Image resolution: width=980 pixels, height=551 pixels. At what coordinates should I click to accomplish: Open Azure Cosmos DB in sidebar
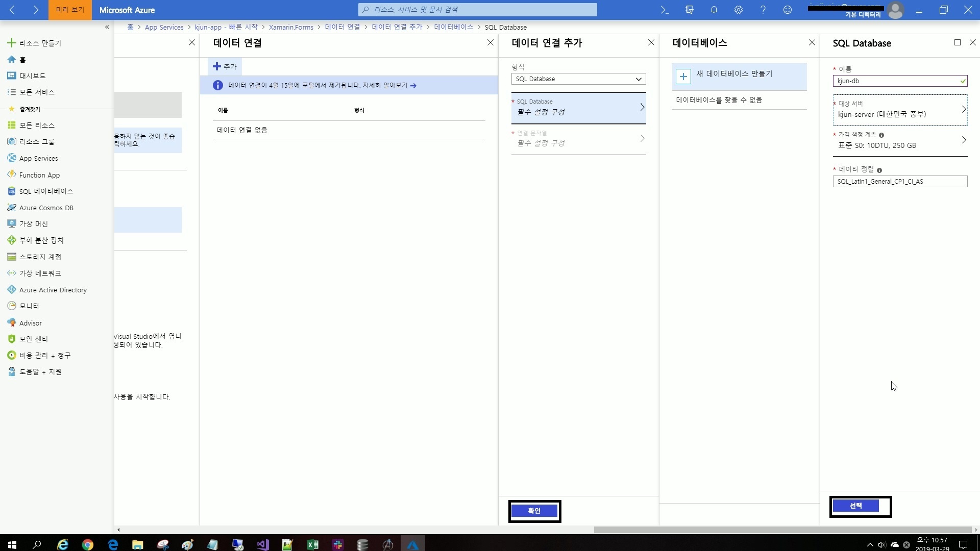tap(46, 208)
